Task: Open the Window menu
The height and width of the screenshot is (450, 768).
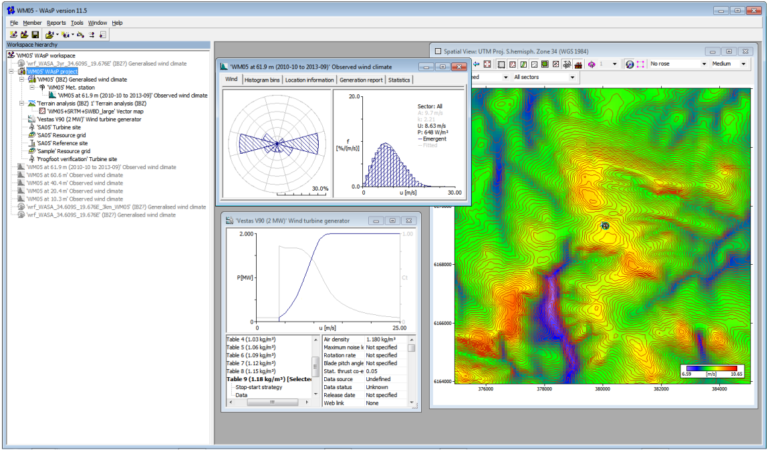Action: [x=97, y=23]
